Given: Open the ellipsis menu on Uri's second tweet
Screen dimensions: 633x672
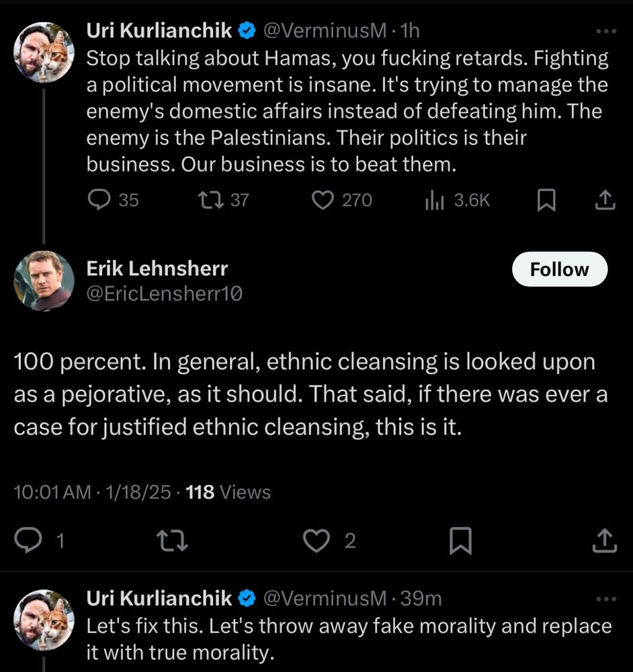Looking at the screenshot, I should click(x=605, y=598).
